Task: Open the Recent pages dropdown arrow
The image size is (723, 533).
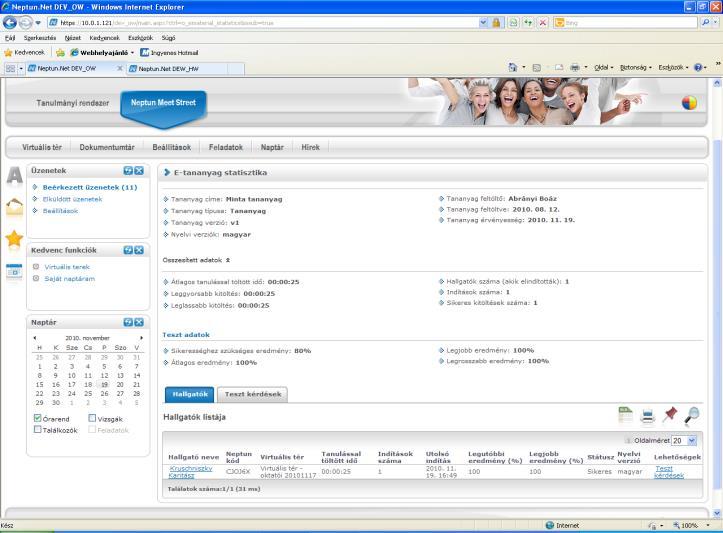Action: 38,22
